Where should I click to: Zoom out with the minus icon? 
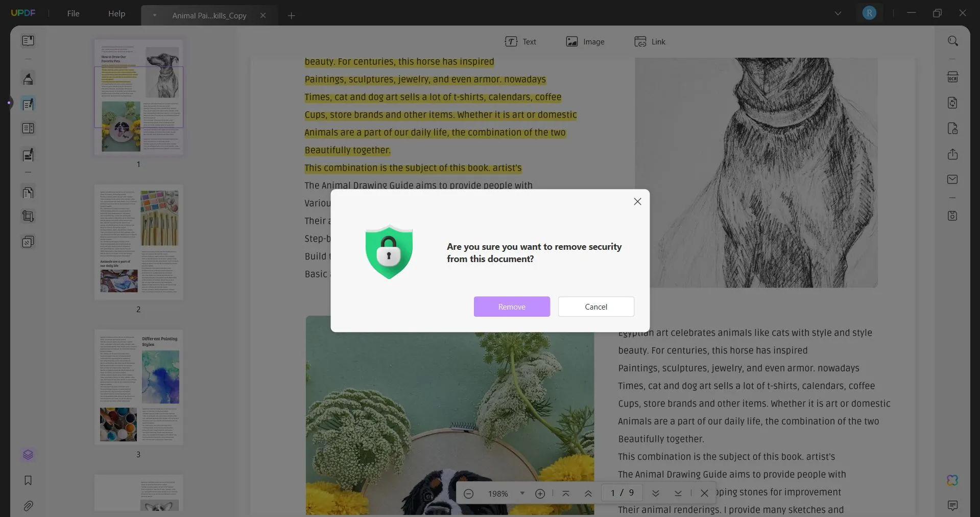[468, 494]
